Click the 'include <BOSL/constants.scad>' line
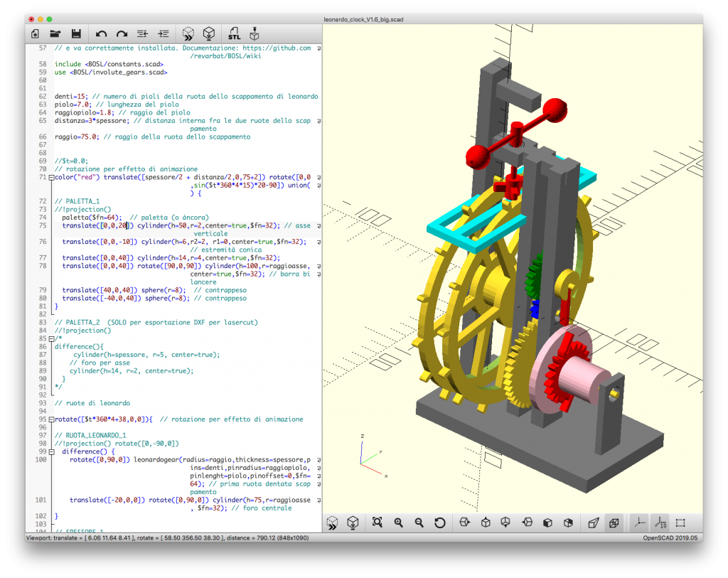 [x=109, y=64]
